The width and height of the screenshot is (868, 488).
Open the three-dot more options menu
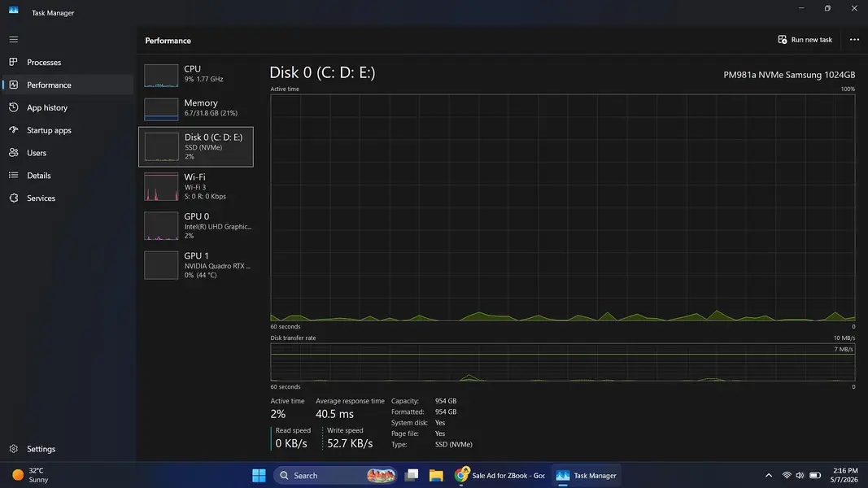[x=854, y=40]
